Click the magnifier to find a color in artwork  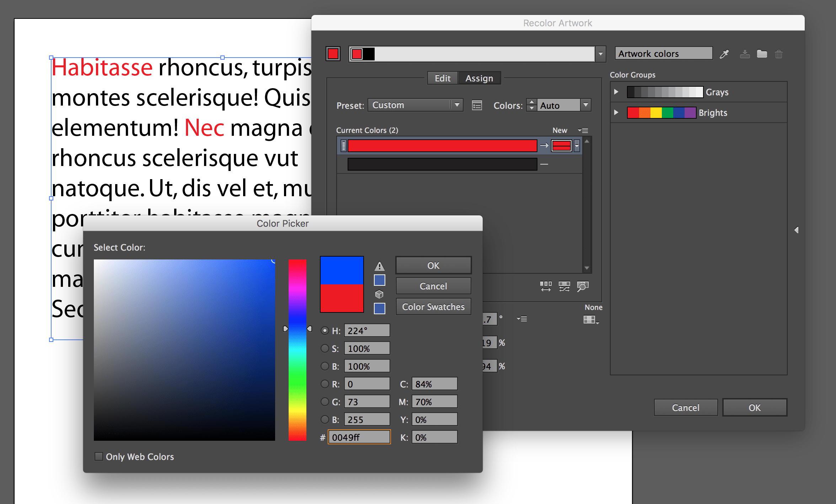coord(582,286)
